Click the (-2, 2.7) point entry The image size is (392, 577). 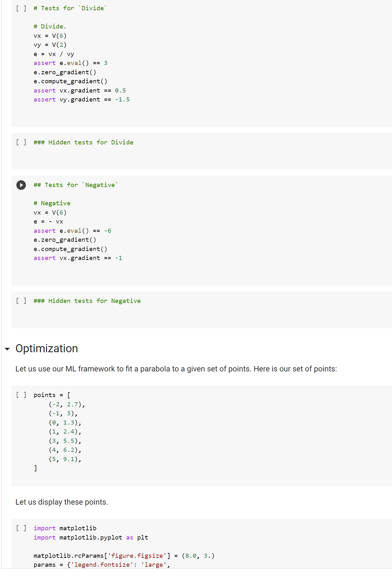tap(67, 404)
